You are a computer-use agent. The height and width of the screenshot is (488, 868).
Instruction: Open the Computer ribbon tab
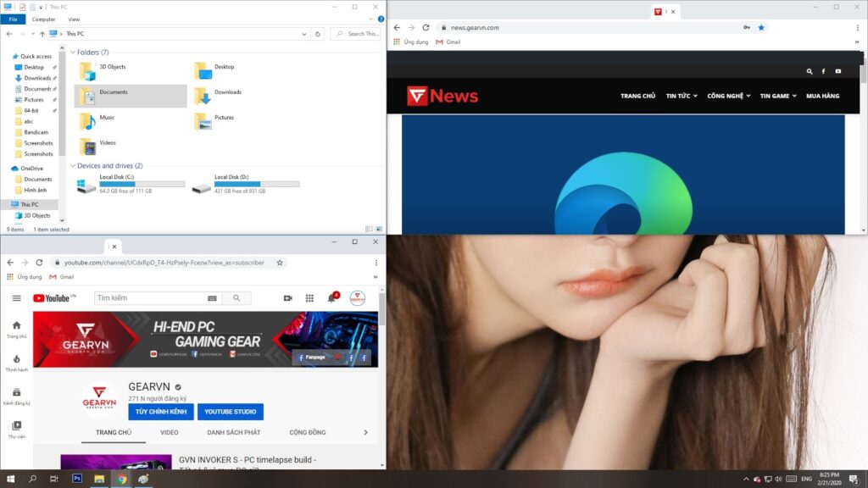[43, 19]
